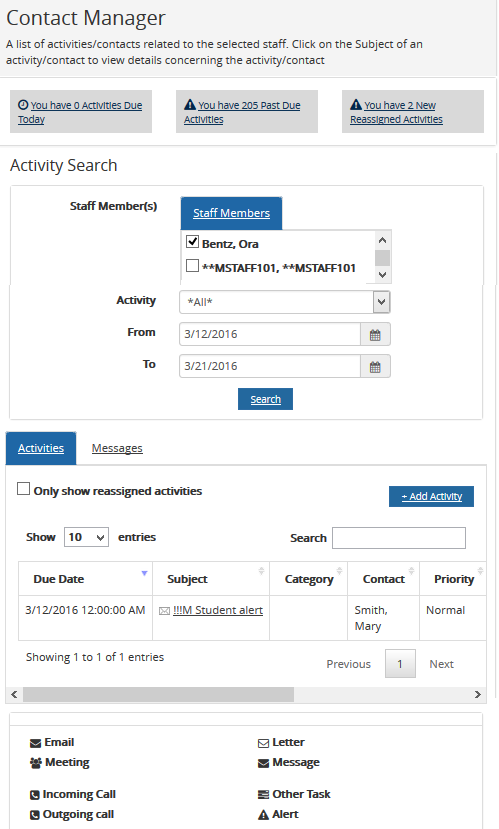Switch to the Messages tab
This screenshot has width=499, height=829.
click(117, 448)
